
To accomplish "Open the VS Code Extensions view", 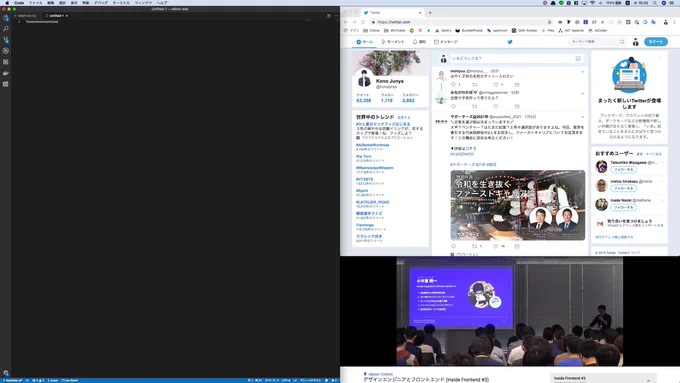I will point(6,62).
